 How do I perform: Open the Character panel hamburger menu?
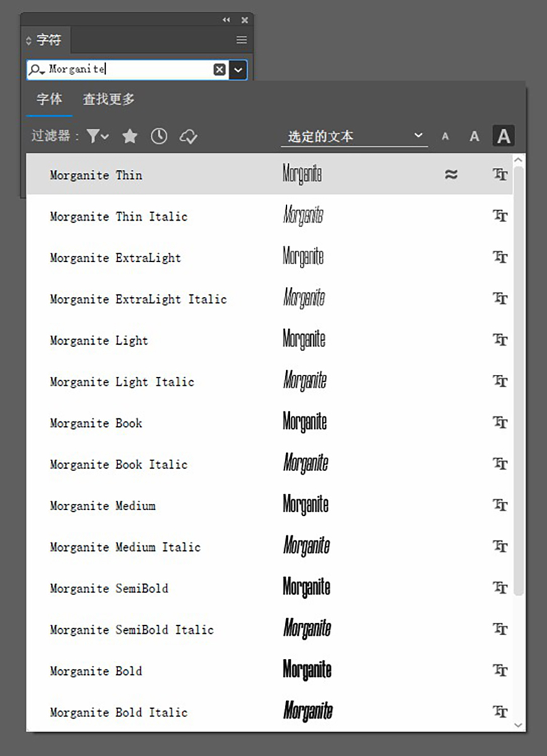click(241, 40)
